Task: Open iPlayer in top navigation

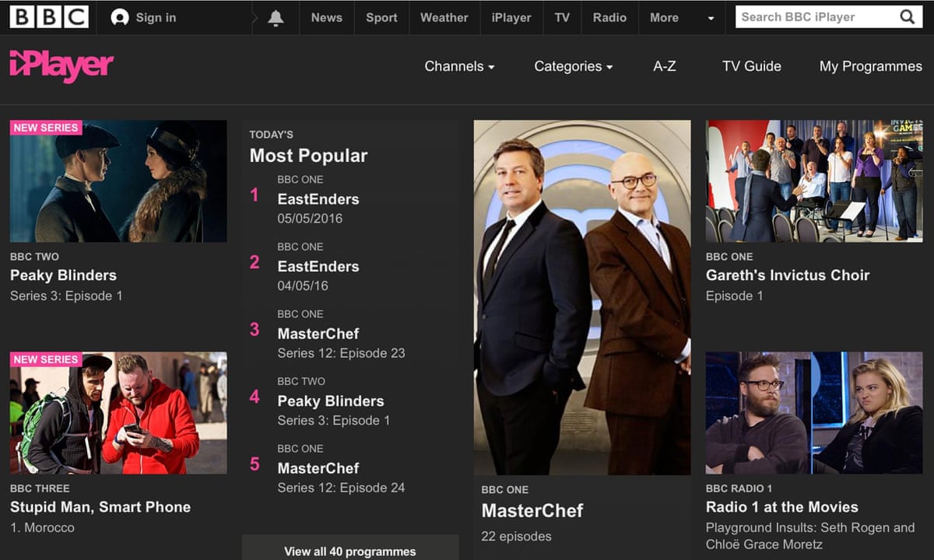Action: click(511, 17)
